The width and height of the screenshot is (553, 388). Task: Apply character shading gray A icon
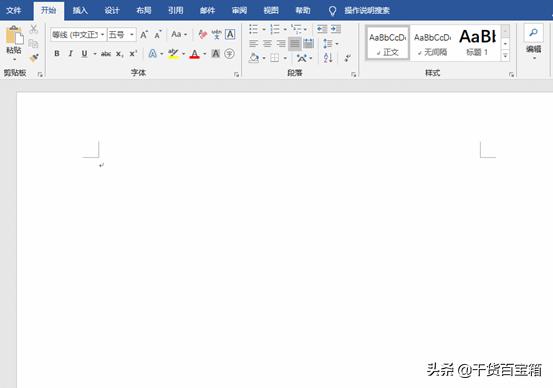pos(215,54)
